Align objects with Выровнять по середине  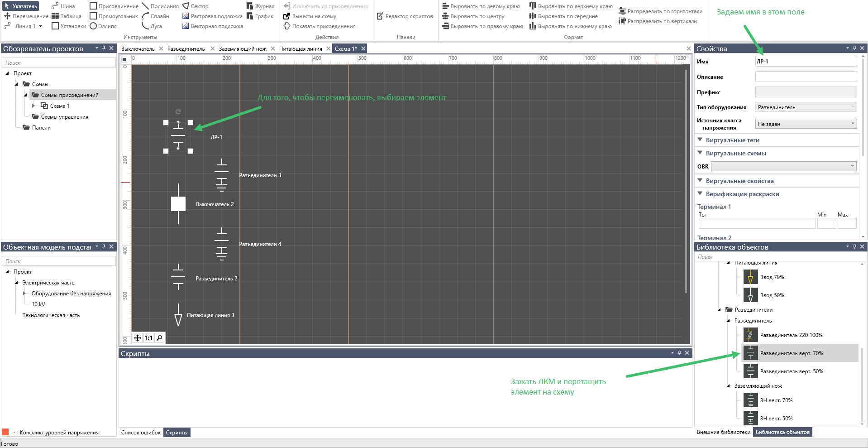point(563,16)
